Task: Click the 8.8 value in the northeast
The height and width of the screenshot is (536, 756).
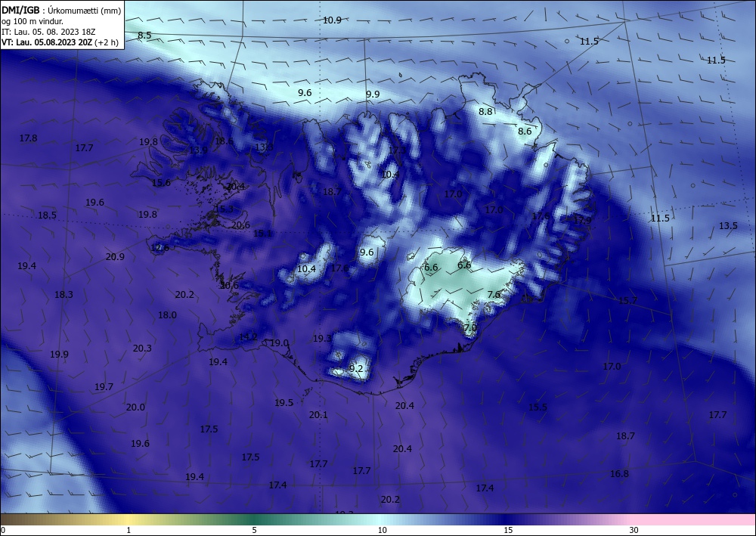Action: (x=485, y=112)
